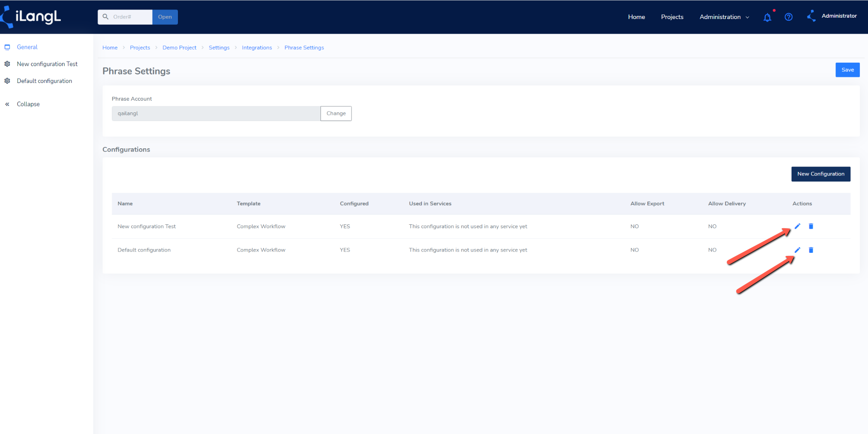Click Allow Delivery NO for Default configuration
The width and height of the screenshot is (868, 434).
click(x=712, y=250)
